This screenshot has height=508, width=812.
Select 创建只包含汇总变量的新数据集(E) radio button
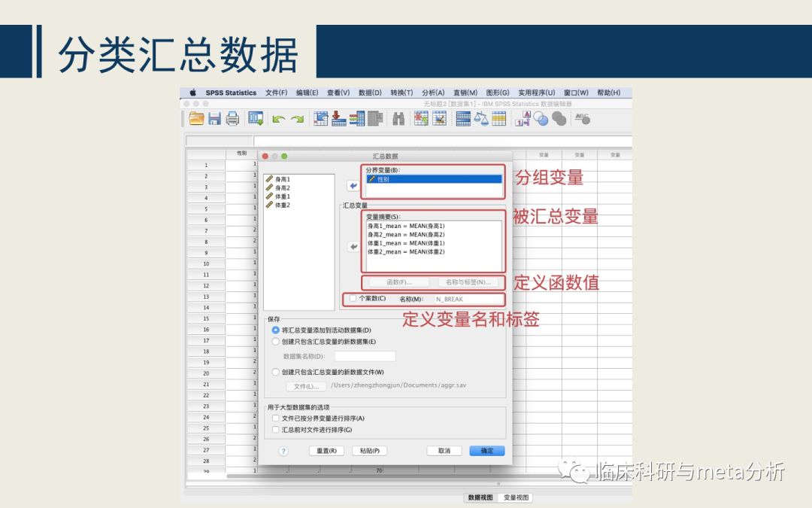(275, 342)
